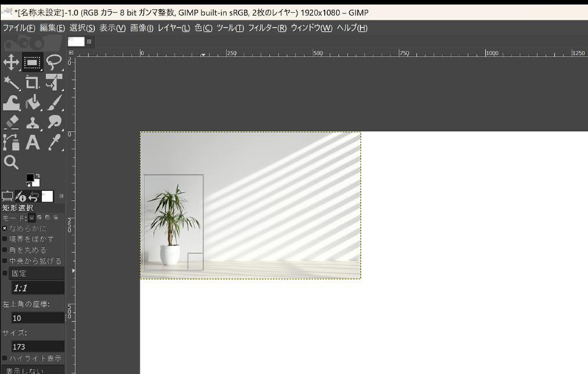Image resolution: width=588 pixels, height=374 pixels.
Task: Select the Free Select lasso tool
Action: point(54,62)
